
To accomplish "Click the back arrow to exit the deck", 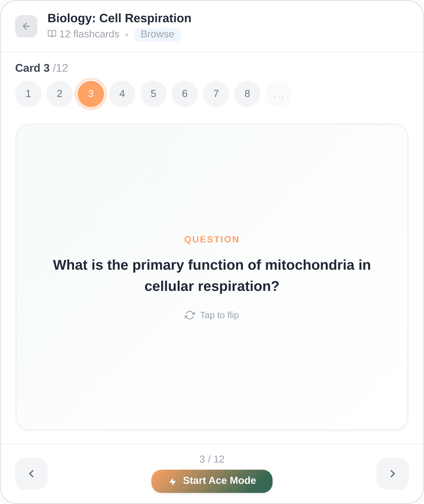I will pos(26,26).
